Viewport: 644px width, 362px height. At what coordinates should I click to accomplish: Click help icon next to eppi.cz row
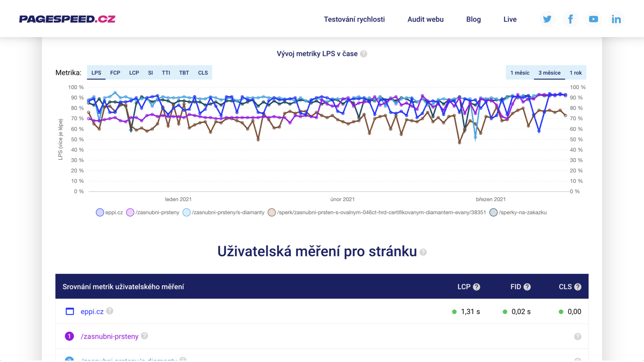click(110, 311)
